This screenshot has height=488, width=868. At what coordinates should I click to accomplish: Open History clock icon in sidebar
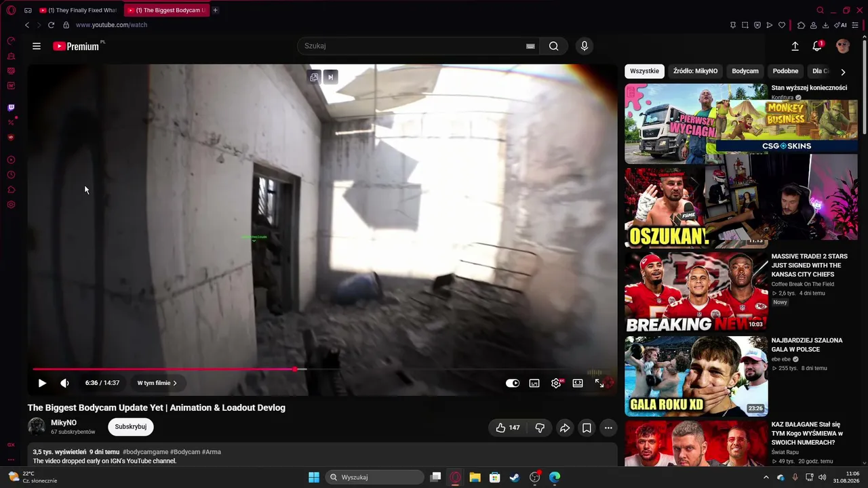click(11, 175)
